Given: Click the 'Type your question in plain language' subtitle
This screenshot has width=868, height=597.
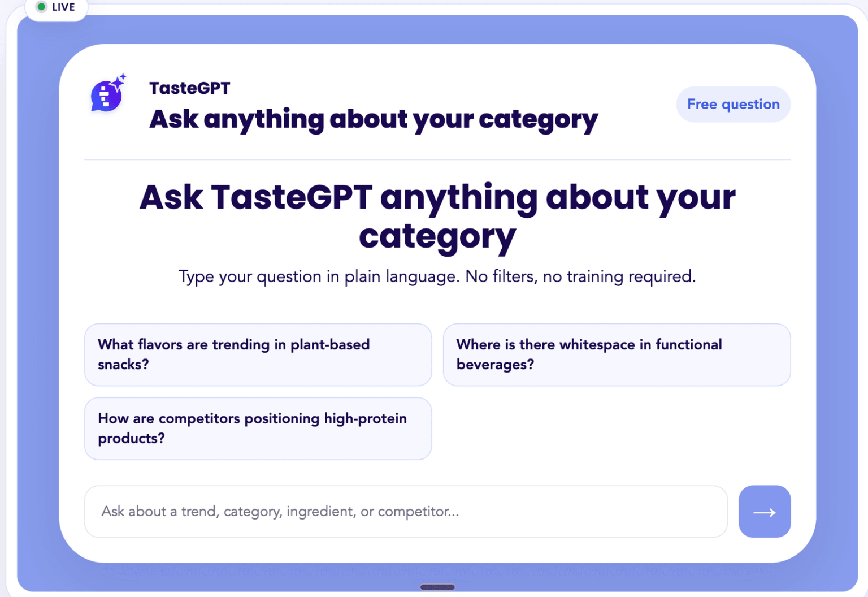Looking at the screenshot, I should [437, 276].
